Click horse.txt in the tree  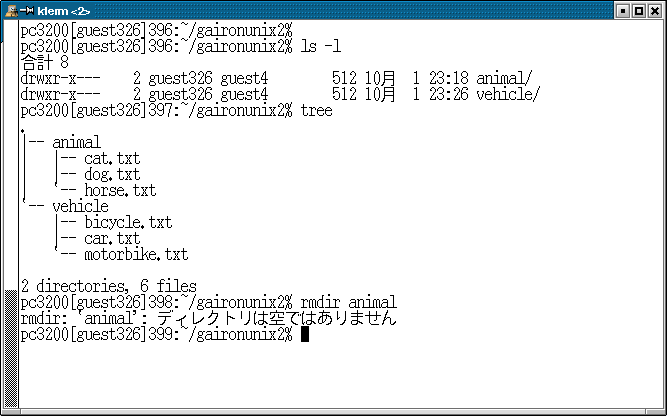pos(120,190)
